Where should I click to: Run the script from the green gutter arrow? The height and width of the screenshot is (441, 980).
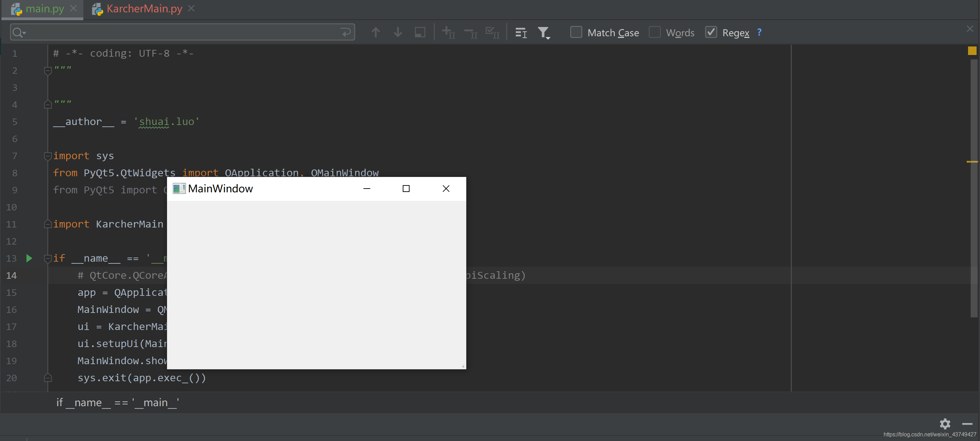click(x=29, y=258)
